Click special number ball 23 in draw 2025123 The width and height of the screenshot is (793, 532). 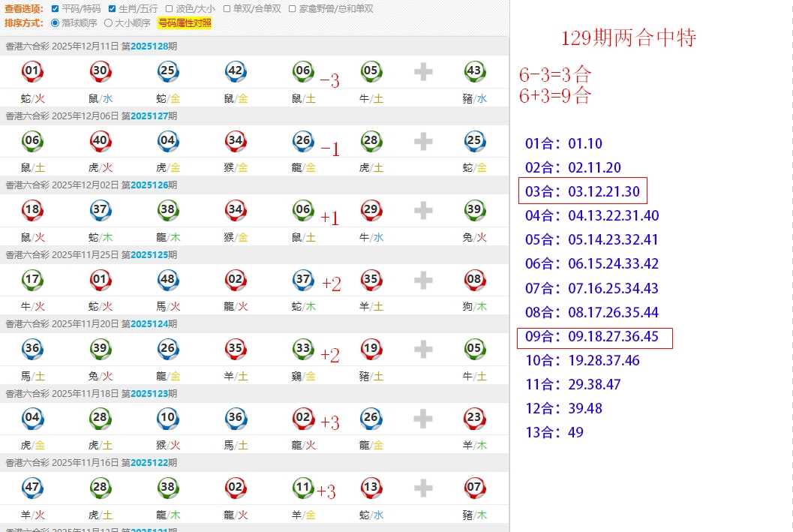tap(474, 418)
